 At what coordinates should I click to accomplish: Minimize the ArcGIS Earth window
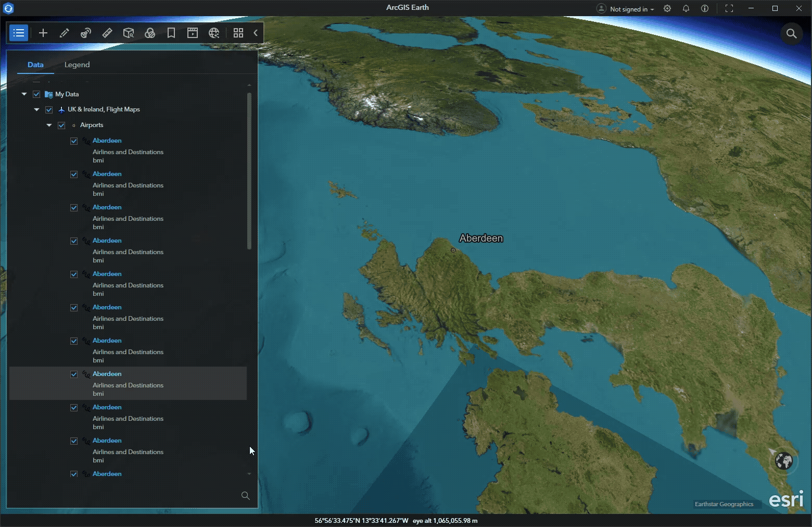click(x=751, y=8)
